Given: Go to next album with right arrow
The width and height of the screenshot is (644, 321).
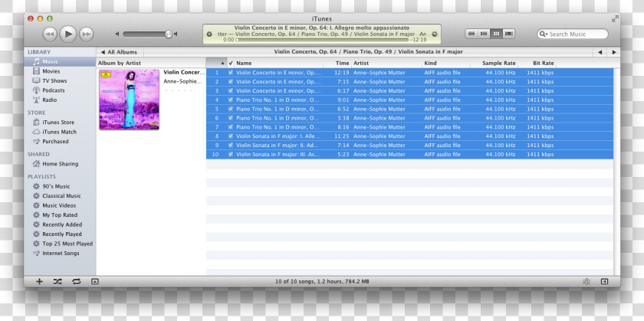Looking at the screenshot, I should 613,52.
